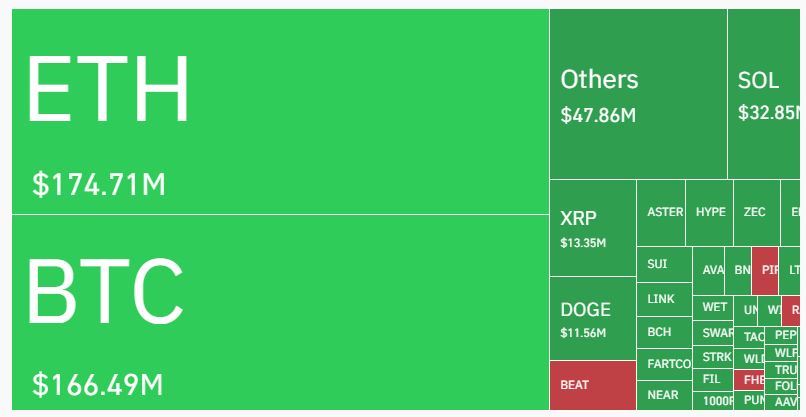Click the AVAX tile
The image size is (806, 417).
(711, 270)
